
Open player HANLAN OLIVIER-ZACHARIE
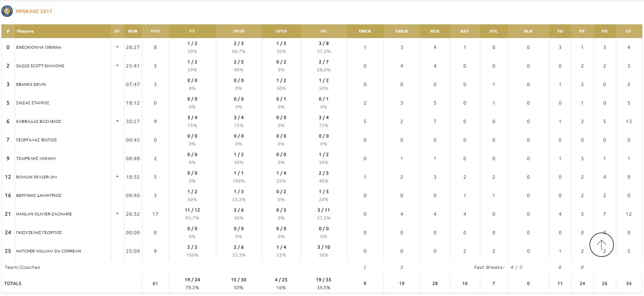(x=44, y=214)
